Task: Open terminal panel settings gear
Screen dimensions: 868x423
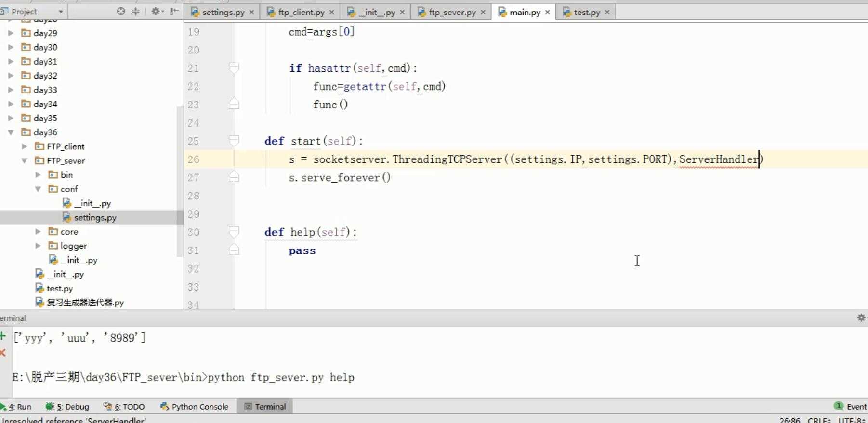Action: point(861,317)
